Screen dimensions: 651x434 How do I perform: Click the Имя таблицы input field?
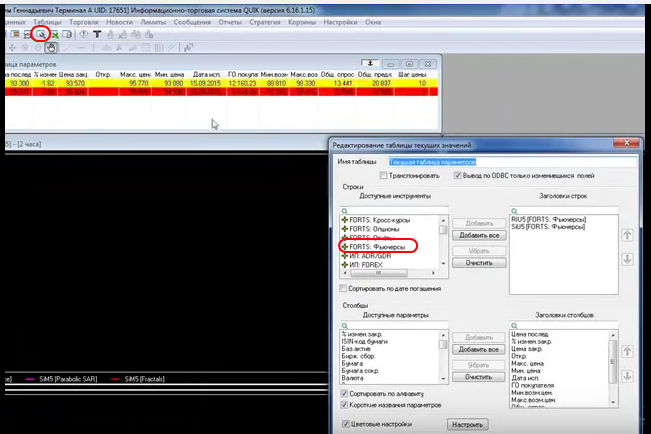point(513,162)
